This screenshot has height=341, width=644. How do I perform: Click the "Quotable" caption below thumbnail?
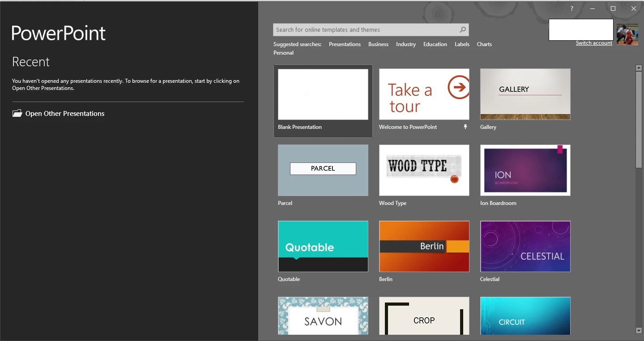[x=289, y=279]
